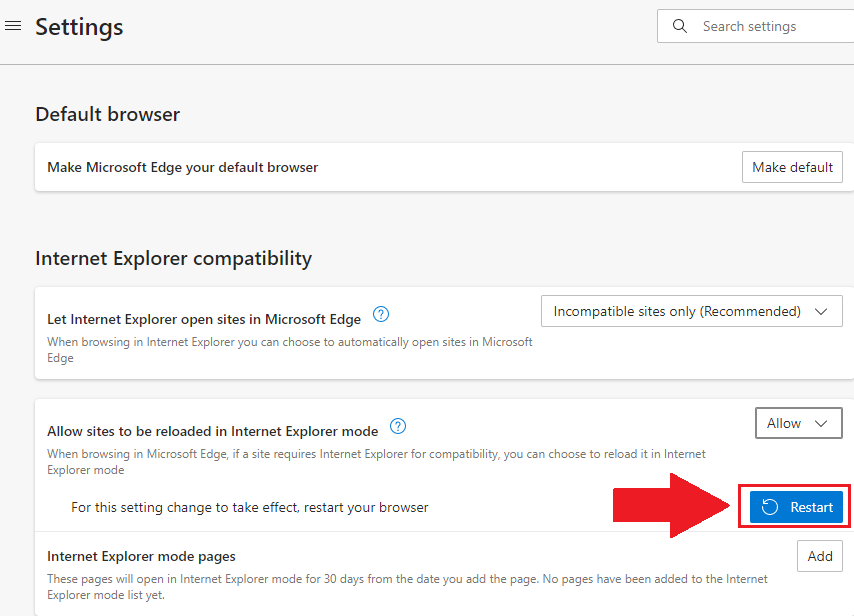Click the 'When browsing in Microsoft Edge' description
Screen dimensions: 854x616
[x=376, y=462]
